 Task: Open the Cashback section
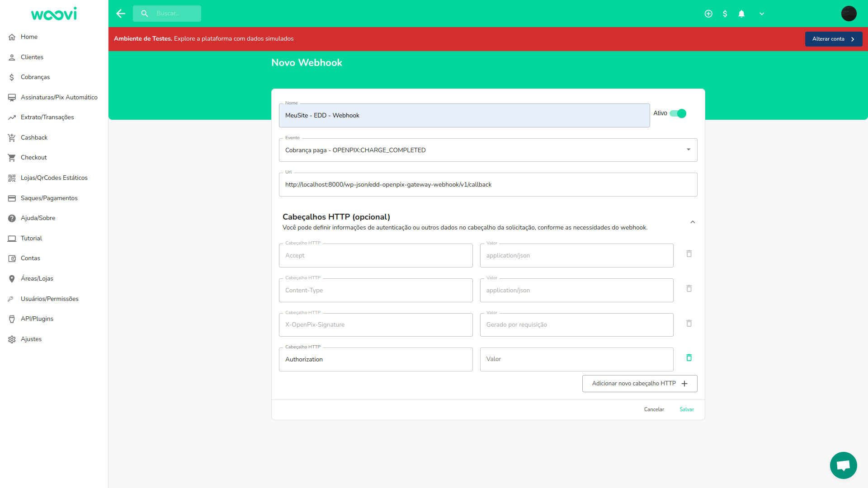(34, 137)
